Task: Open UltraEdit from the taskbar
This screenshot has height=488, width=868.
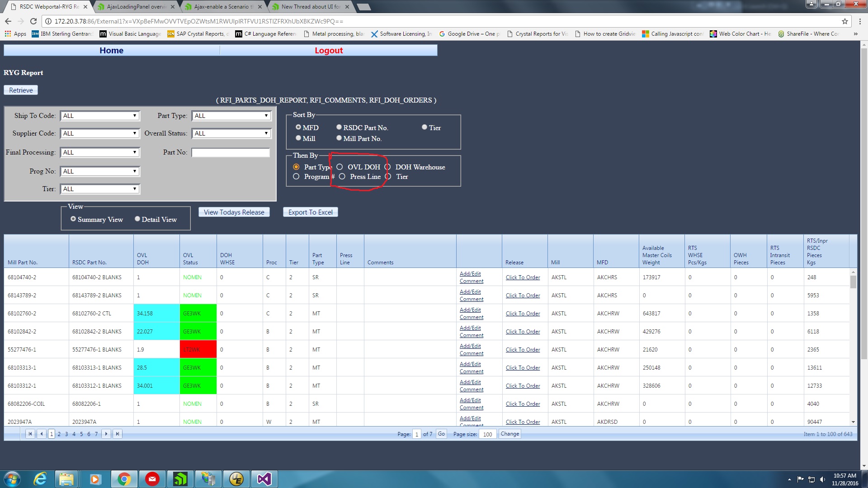Action: 236,479
